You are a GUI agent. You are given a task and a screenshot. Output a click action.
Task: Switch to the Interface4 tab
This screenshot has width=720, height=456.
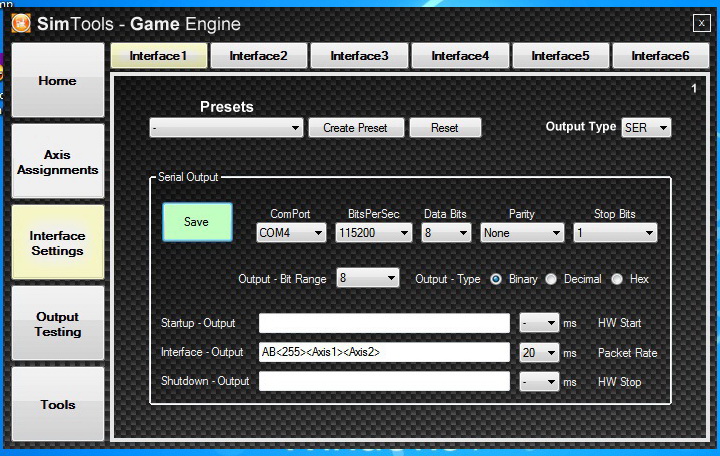(x=460, y=56)
